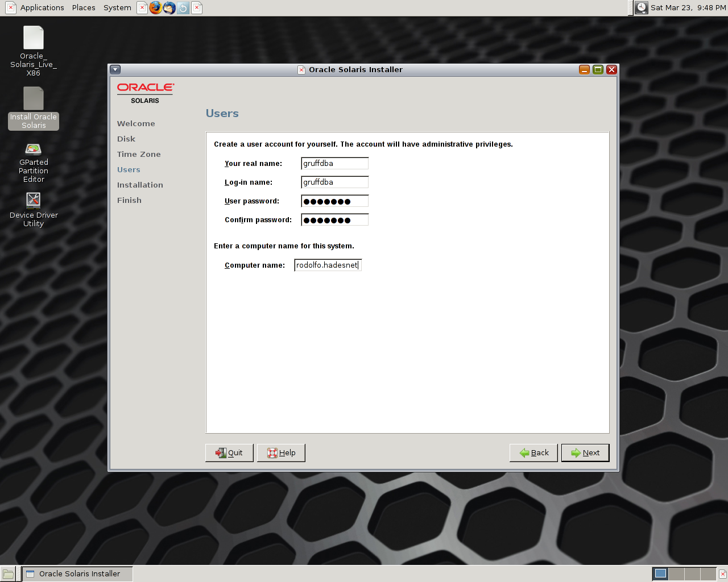Open Thunderbird mail from the top panel
The image size is (728, 582).
click(169, 8)
